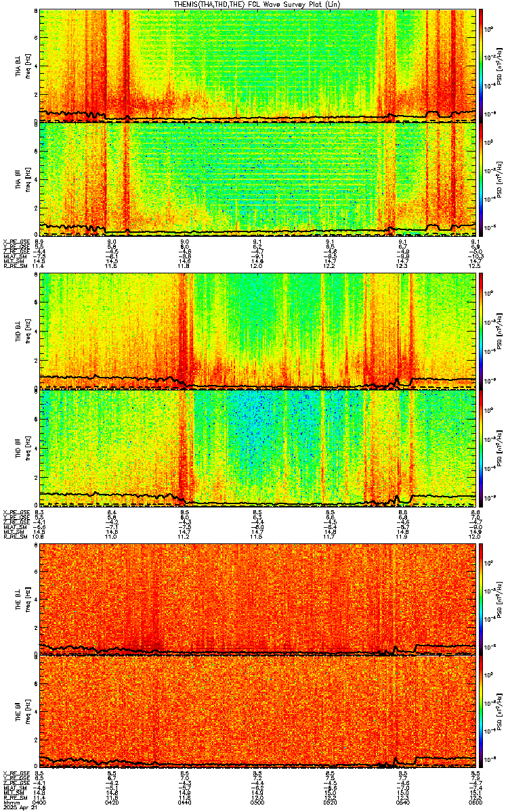Click the PSD color bar beside THD B-perpendicular panel
The height and width of the screenshot is (812, 508).
click(481, 330)
